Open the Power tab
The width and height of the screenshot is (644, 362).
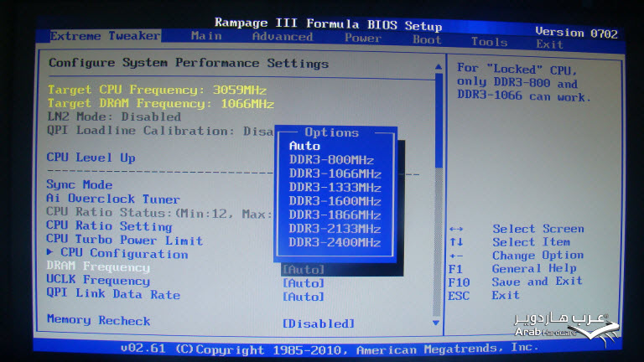tap(362, 39)
